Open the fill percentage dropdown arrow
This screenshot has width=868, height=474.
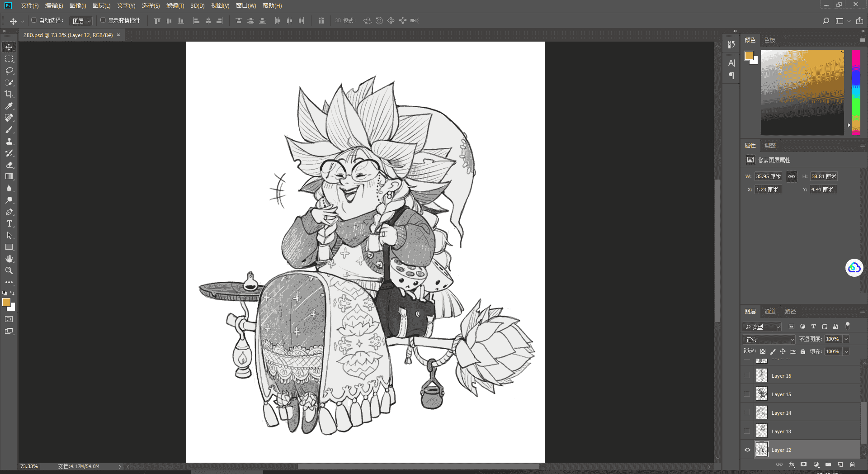(x=846, y=351)
